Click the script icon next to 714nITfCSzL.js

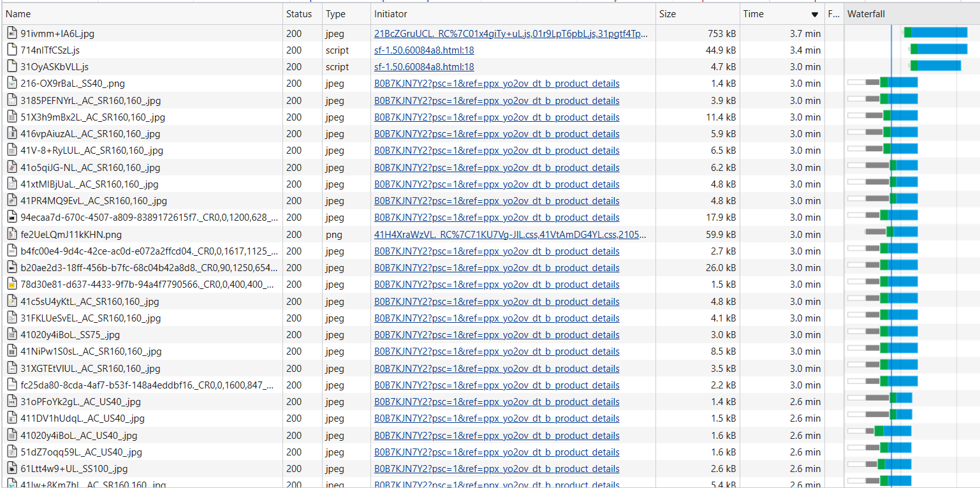[x=11, y=50]
